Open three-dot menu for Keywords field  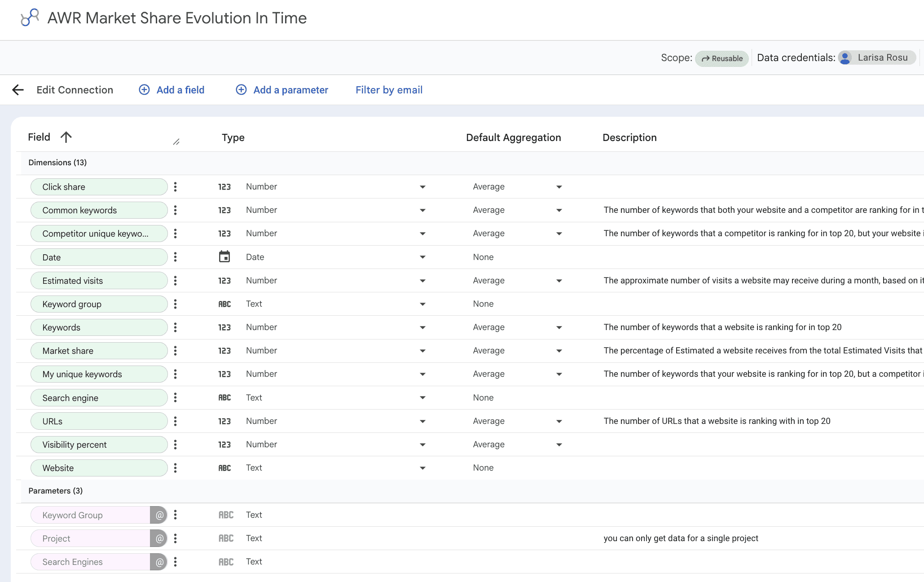(175, 327)
